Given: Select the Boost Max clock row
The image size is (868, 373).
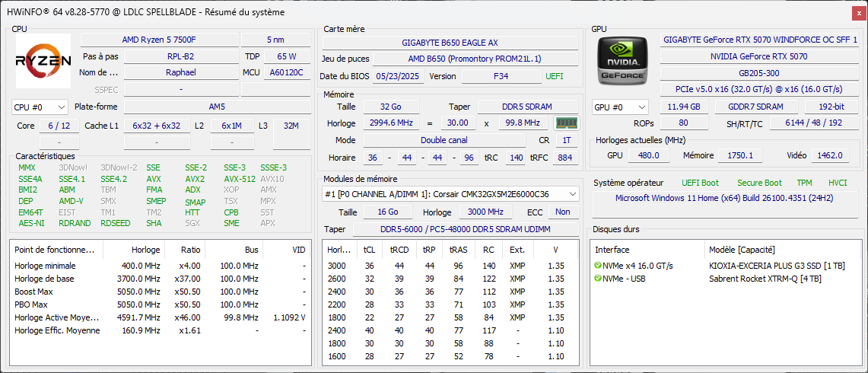Looking at the screenshot, I should pyautogui.click(x=160, y=292).
